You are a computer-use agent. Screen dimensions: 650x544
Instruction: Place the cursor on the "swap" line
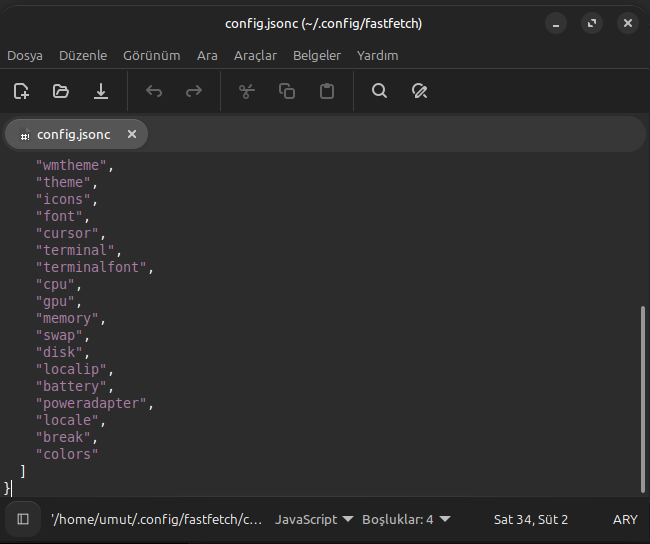tap(62, 335)
